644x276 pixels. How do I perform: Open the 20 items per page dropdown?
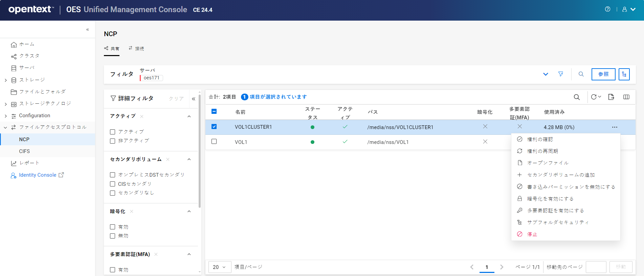(x=220, y=267)
